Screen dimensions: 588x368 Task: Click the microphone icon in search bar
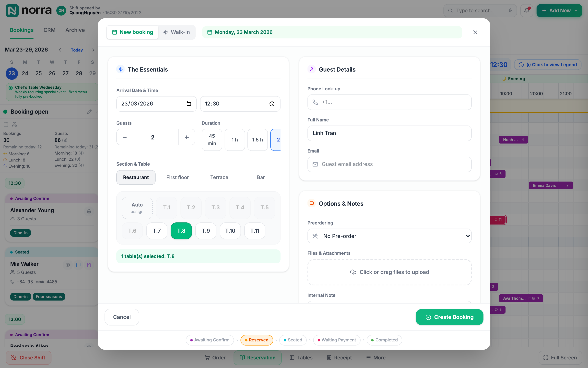pos(510,10)
